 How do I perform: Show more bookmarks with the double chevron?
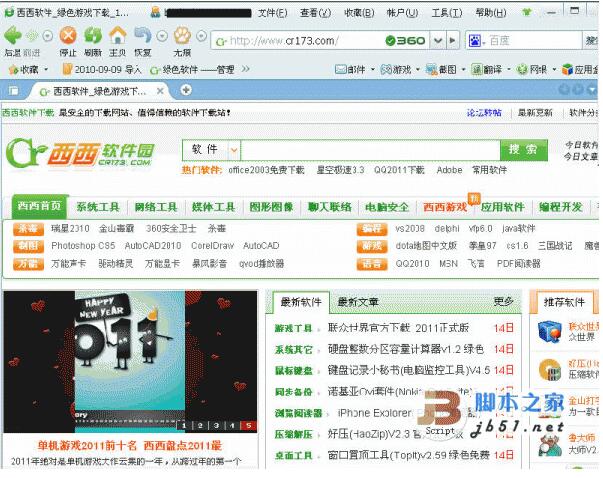(245, 69)
